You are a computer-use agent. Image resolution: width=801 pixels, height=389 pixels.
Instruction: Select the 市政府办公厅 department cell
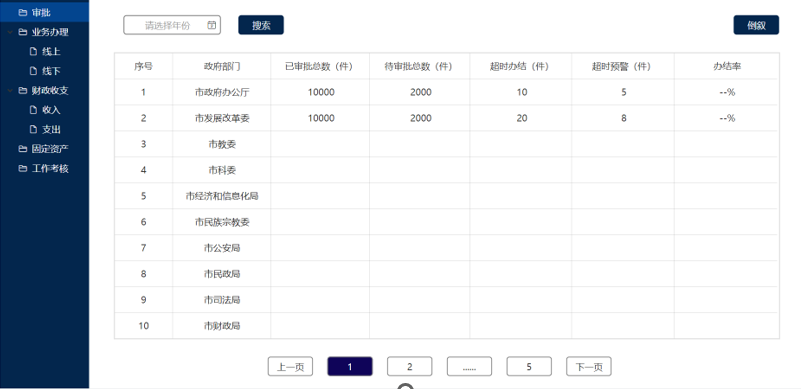point(222,92)
